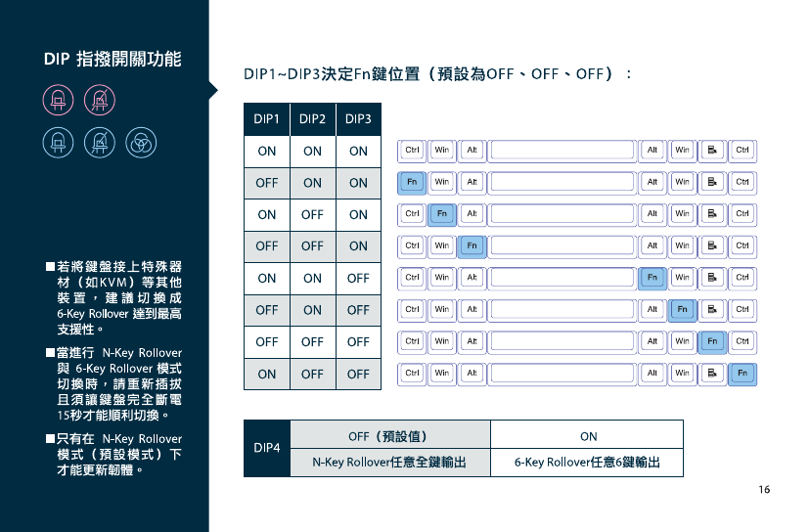Click the page number 16
The width and height of the screenshot is (810, 532).
(764, 489)
